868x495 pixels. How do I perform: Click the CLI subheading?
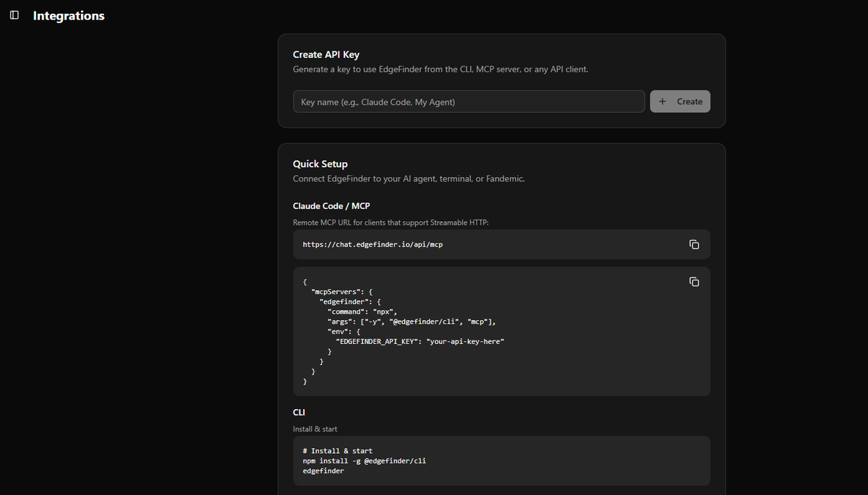[299, 413]
